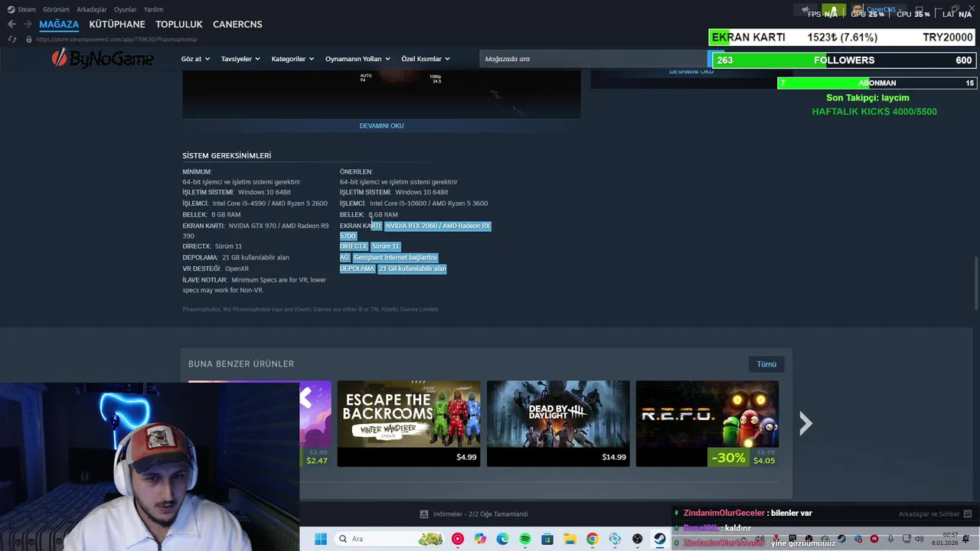The height and width of the screenshot is (551, 980).
Task: Expand the Özel Kısımlar dropdown
Action: coord(426,59)
